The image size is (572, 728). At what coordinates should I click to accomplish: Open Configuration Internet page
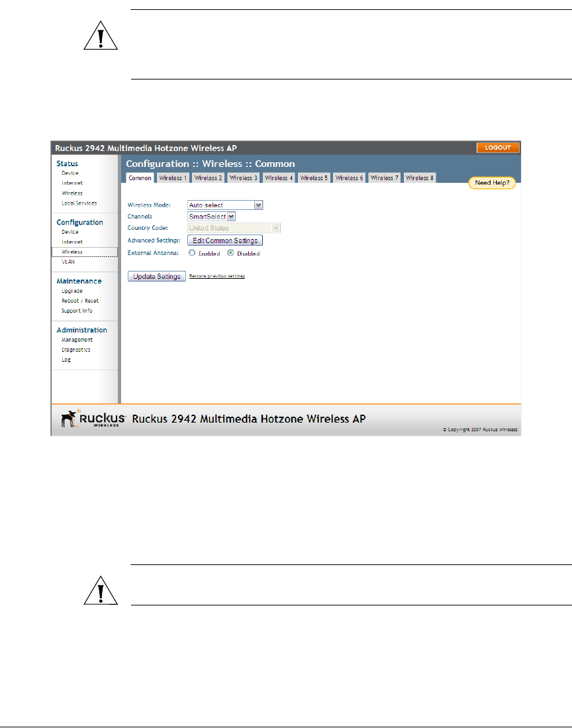click(72, 242)
